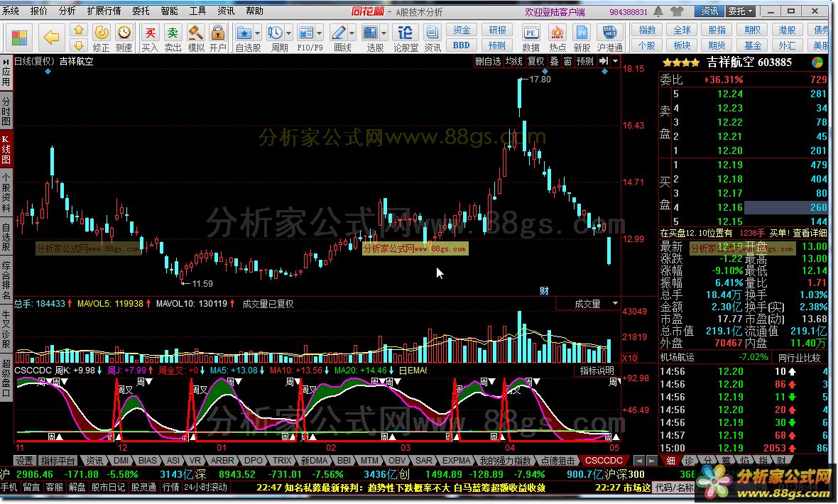The width and height of the screenshot is (838, 504).
Task: Click the 开户 padlock icon
Action: (x=218, y=33)
